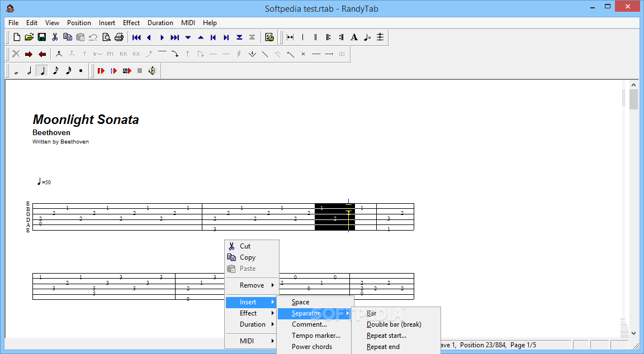Image resolution: width=644 pixels, height=354 pixels.
Task: Choose Copy in context menu
Action: (x=252, y=257)
